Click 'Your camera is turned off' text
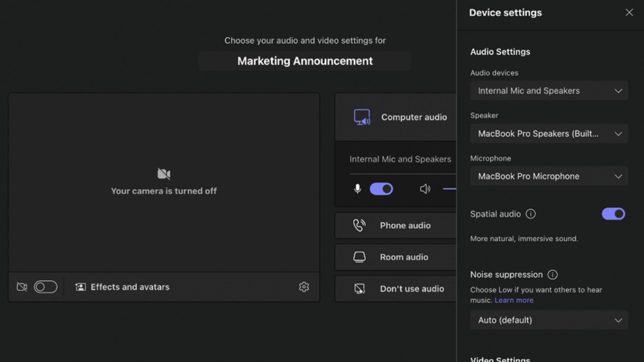This screenshot has height=362, width=644. point(164,191)
